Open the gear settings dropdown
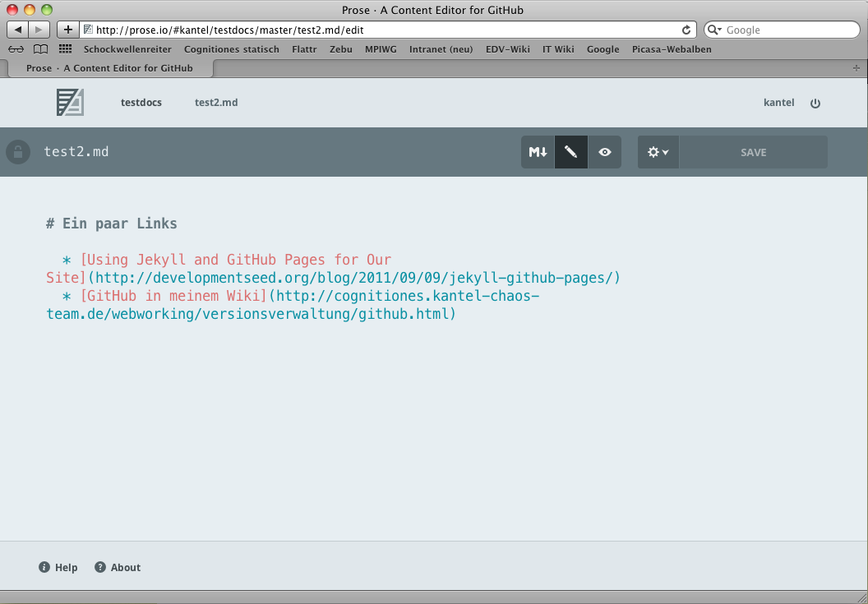 tap(658, 152)
